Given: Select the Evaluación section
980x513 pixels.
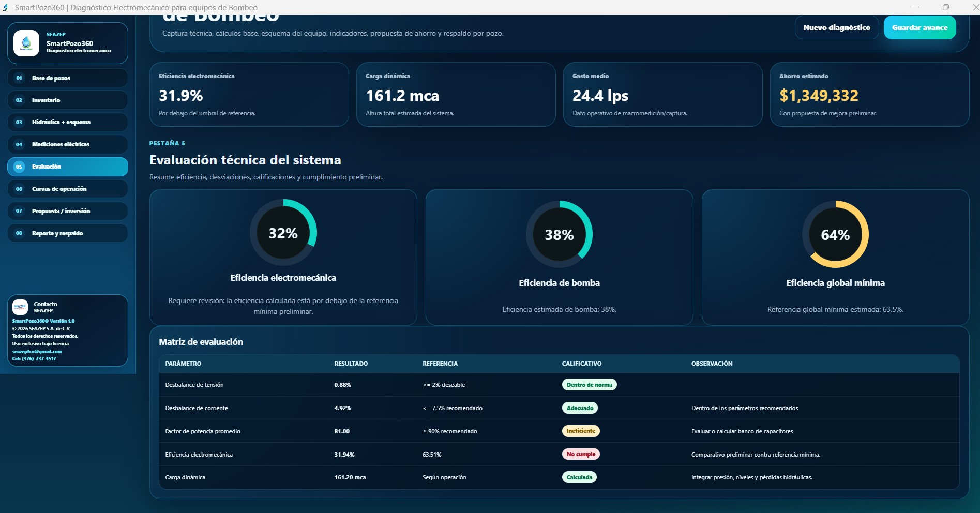Looking at the screenshot, I should pos(68,167).
